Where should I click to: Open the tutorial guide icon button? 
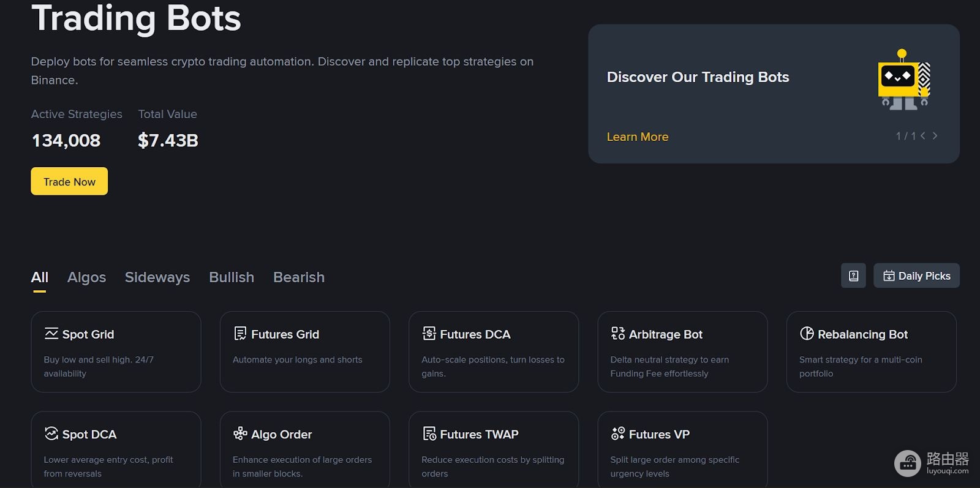pyautogui.click(x=853, y=276)
